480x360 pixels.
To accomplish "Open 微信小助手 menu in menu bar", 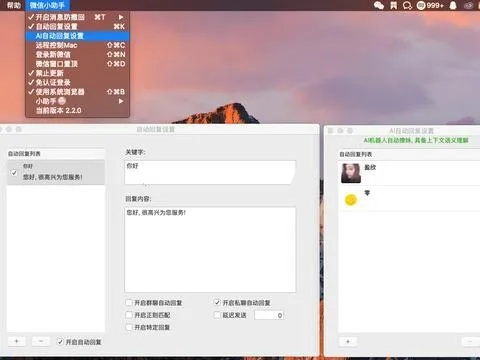I will pyautogui.click(x=47, y=5).
